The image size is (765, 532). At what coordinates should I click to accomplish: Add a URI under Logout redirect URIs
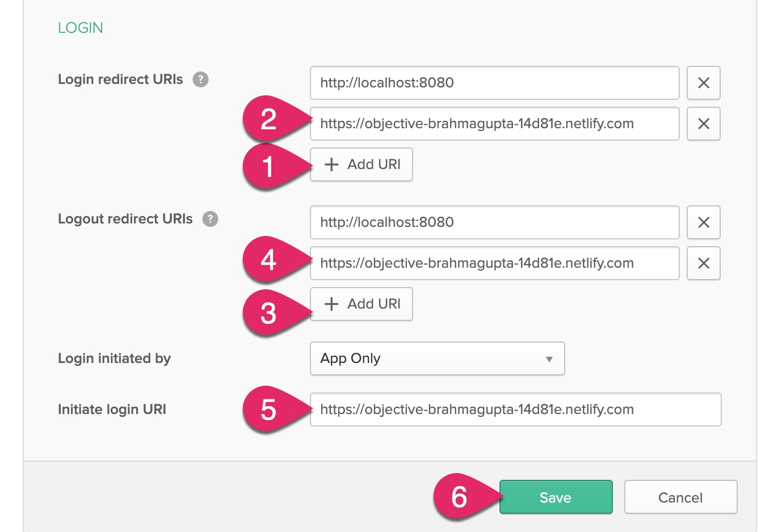[x=362, y=304]
